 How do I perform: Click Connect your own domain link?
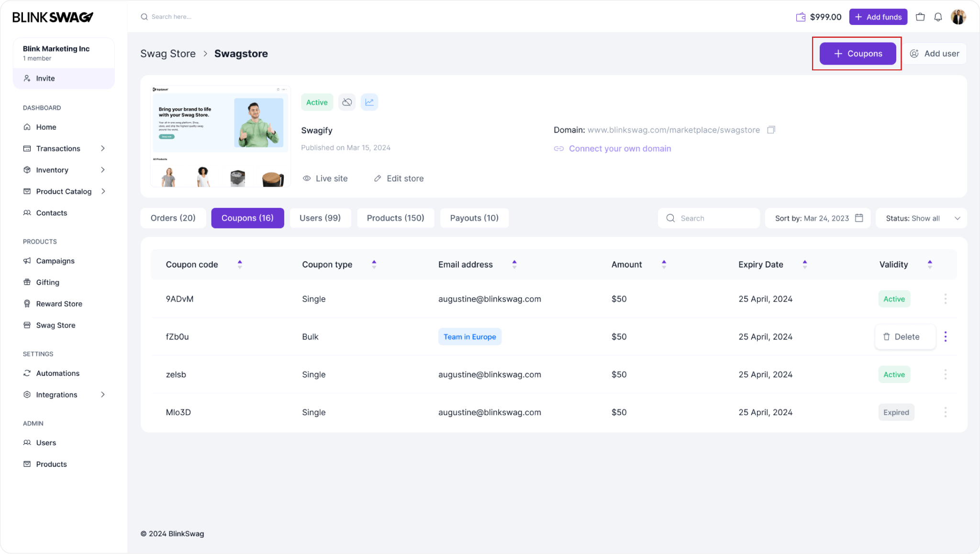612,148
